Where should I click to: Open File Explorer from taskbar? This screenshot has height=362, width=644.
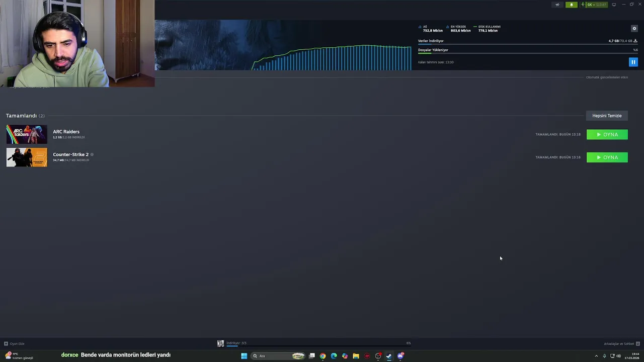356,356
